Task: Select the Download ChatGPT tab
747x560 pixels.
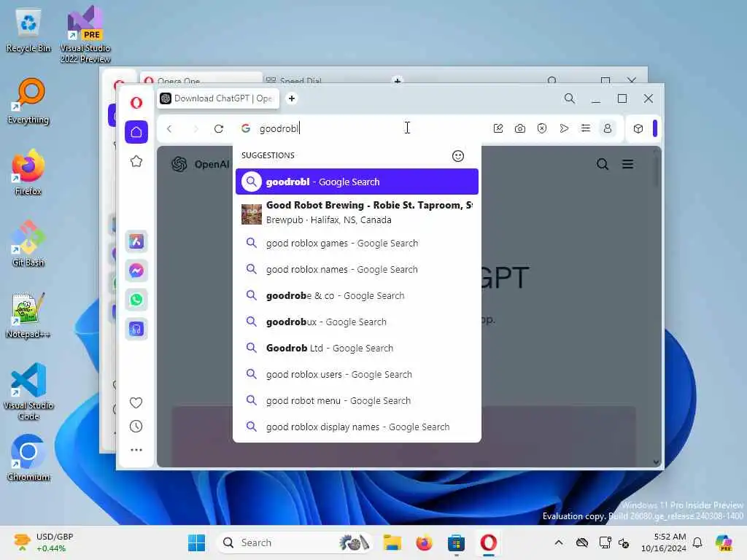Action: tap(219, 98)
